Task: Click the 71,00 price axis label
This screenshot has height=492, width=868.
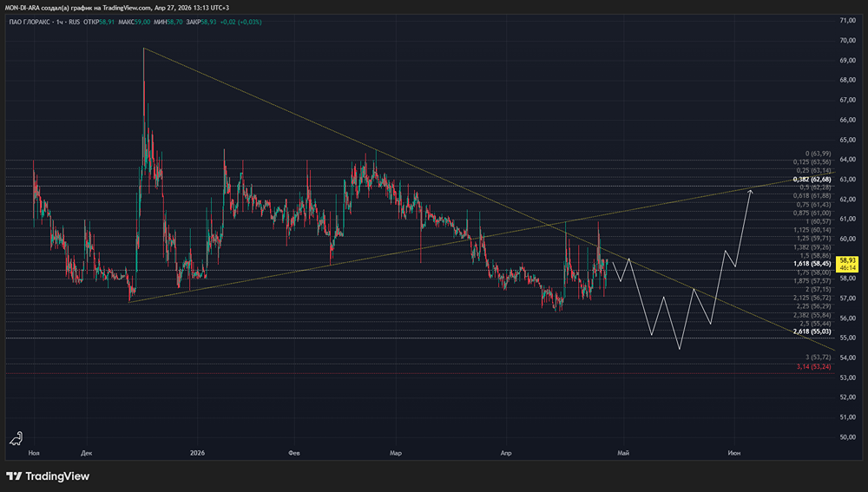Action: 847,21
